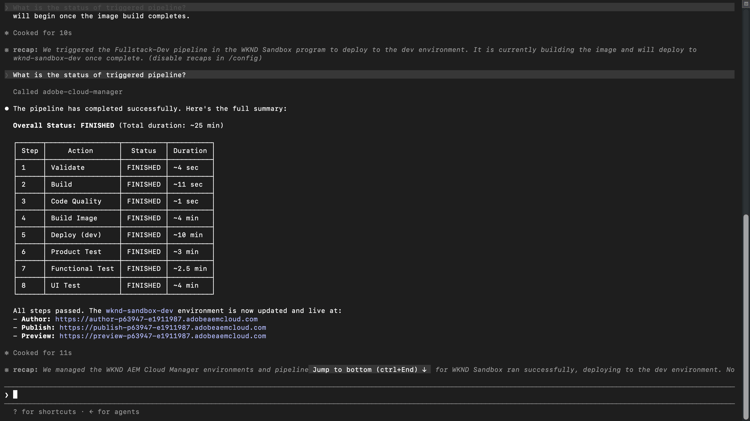Screen dimensions: 750x421
Task: Click the "Functional Test" action cell
Action: (82, 268)
